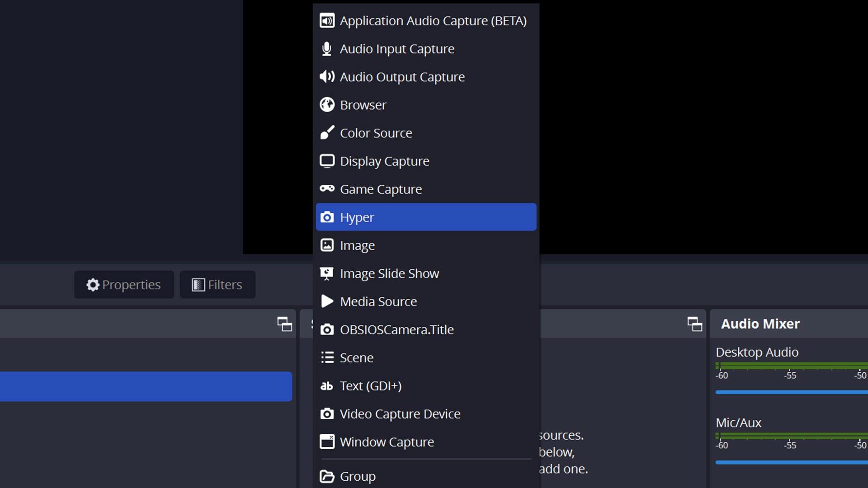
Task: Click the ab icon beside Text (GDI+)
Action: pos(326,385)
